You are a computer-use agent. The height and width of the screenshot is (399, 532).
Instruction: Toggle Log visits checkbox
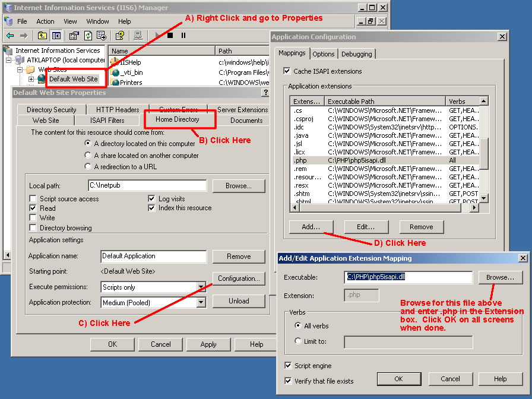tap(151, 198)
